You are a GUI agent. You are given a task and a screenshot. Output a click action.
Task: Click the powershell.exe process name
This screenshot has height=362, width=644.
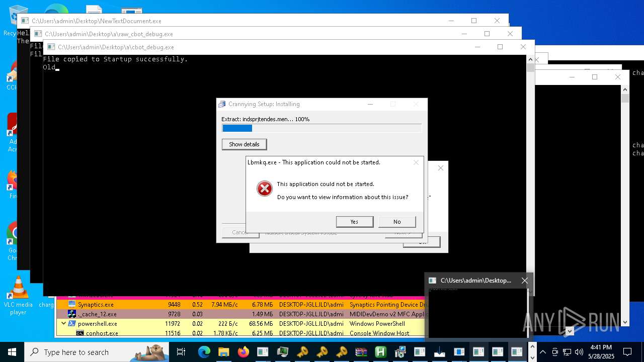pyautogui.click(x=98, y=324)
